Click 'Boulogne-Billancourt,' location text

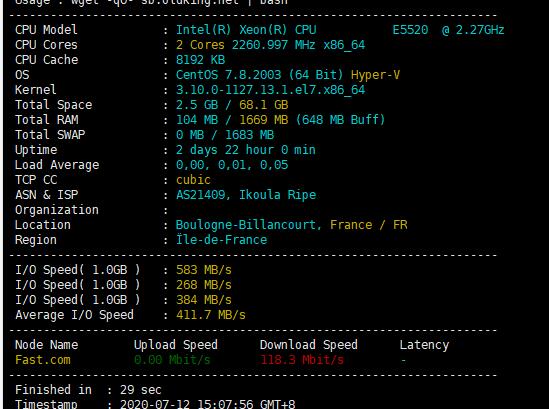[249, 225]
